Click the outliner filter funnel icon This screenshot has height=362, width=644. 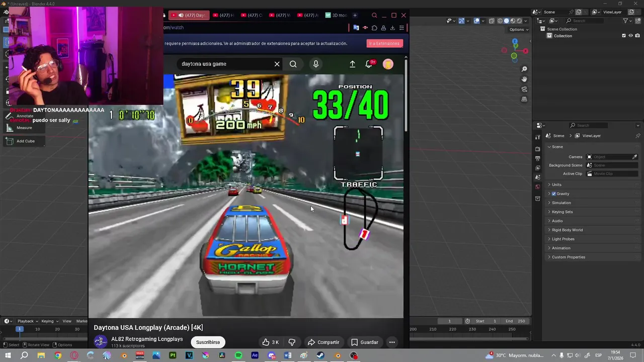(625, 21)
